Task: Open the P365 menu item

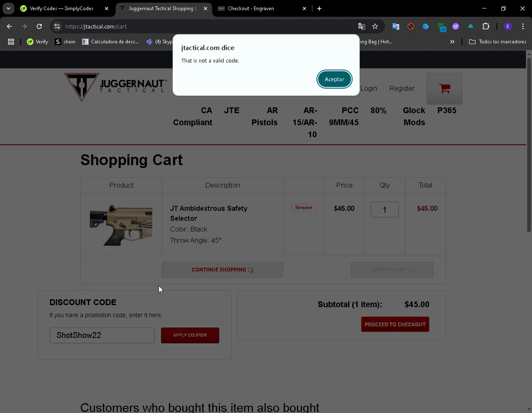Action: [447, 111]
